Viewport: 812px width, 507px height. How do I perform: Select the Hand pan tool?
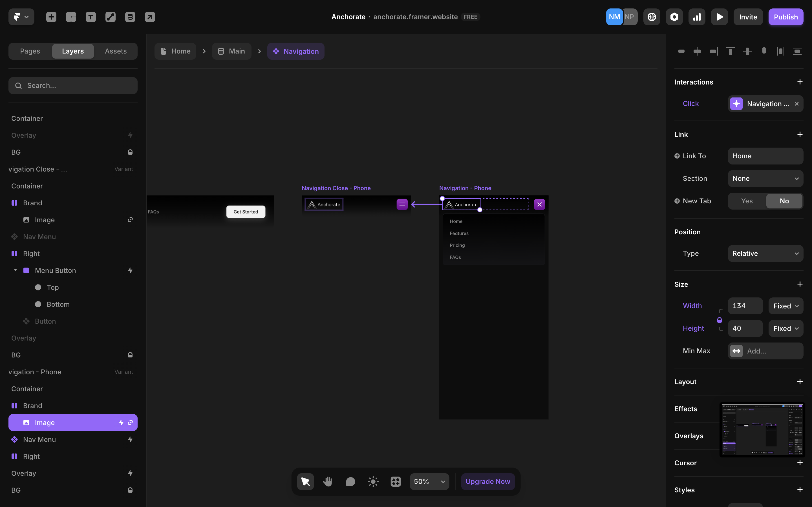coord(328,482)
